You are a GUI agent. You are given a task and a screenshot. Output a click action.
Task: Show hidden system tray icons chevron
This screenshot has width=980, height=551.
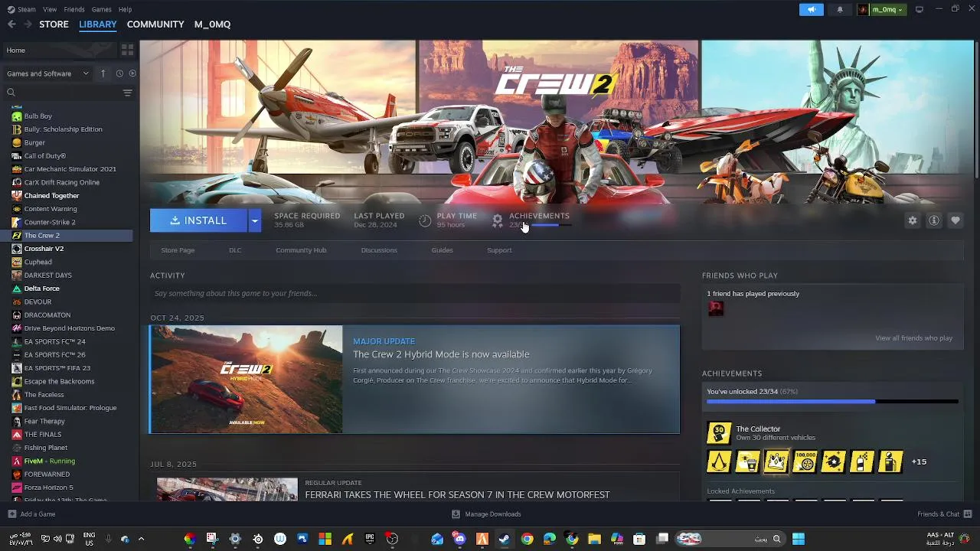141,539
